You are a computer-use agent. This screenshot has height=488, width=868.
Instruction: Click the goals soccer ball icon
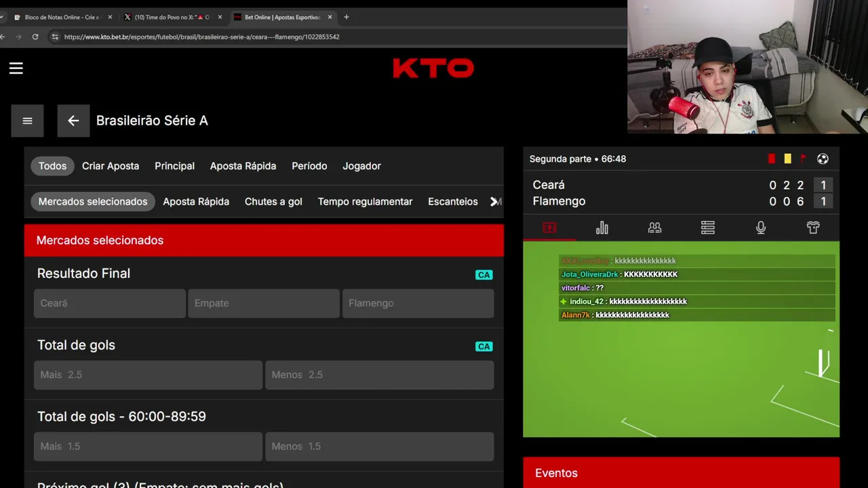(823, 159)
